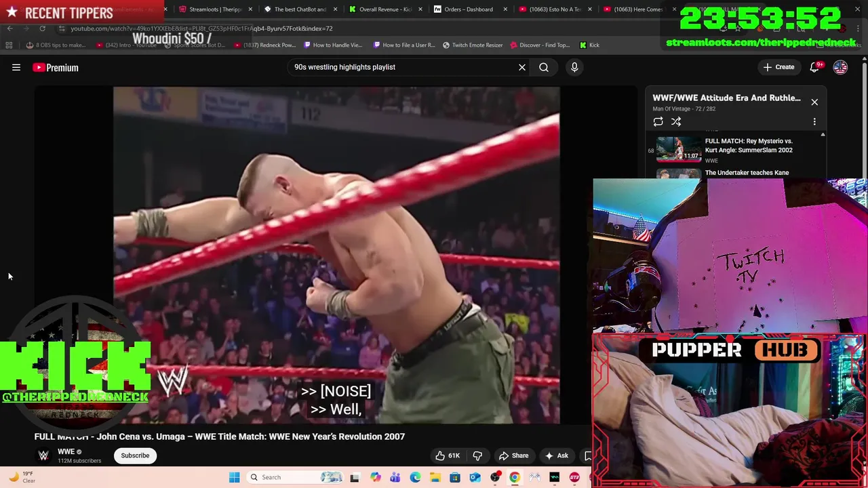The height and width of the screenshot is (488, 868).
Task: Click the Ask button
Action: (x=556, y=455)
